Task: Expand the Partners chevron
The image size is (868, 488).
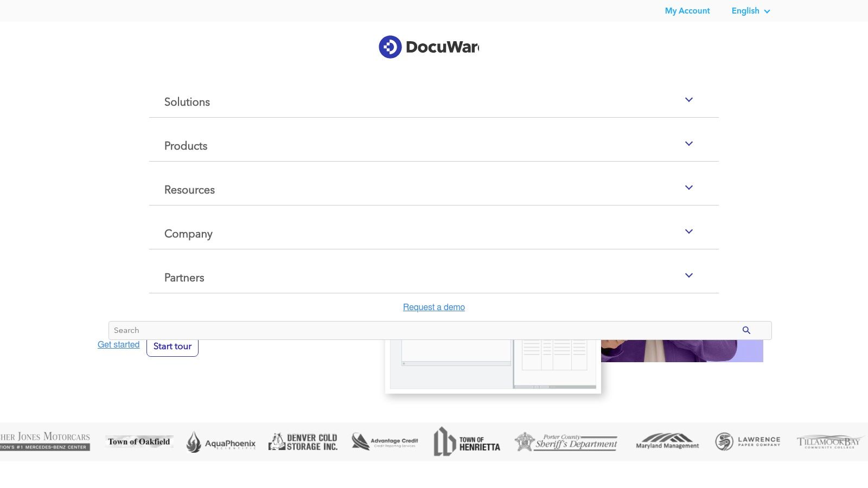Action: tap(689, 275)
